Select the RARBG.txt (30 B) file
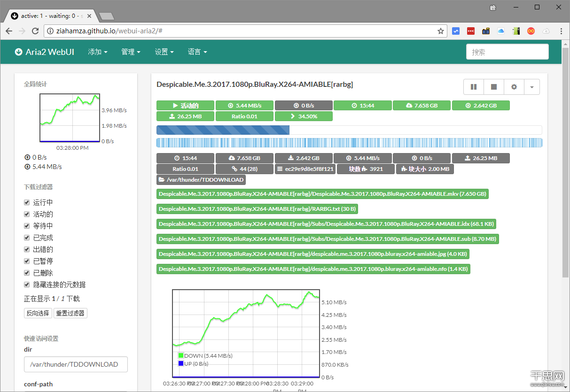 [258, 209]
